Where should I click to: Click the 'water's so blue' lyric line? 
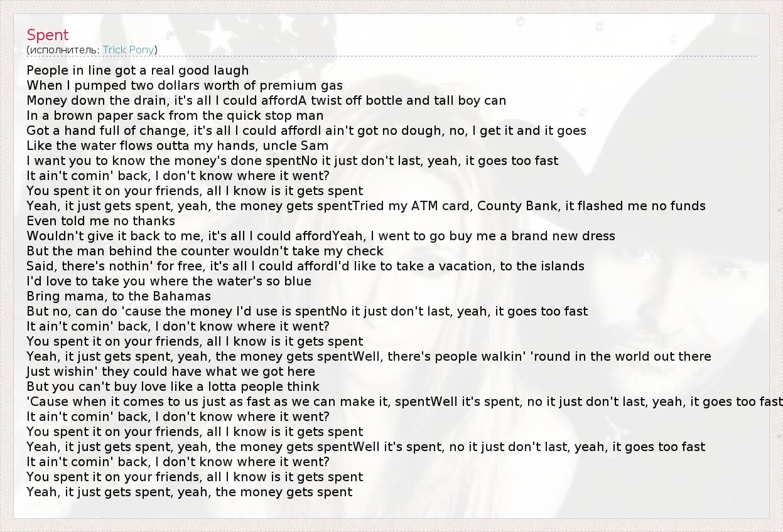(169, 281)
